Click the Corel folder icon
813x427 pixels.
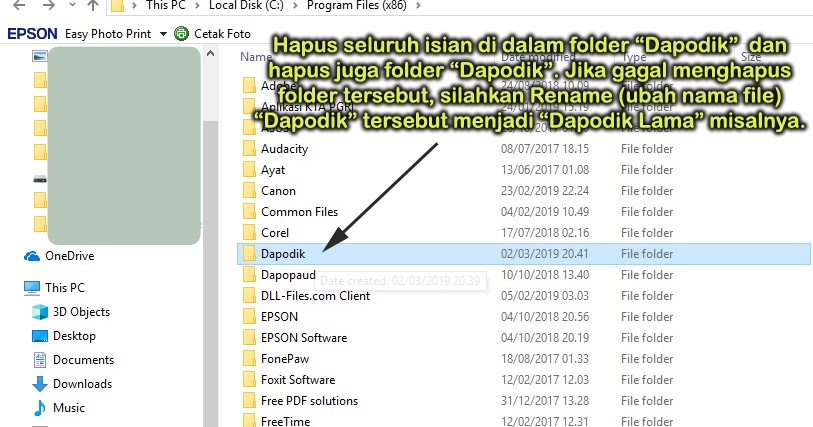(x=249, y=233)
